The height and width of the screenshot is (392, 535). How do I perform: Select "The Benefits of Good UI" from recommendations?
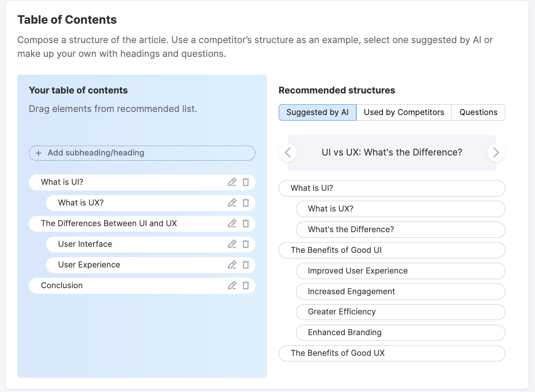(392, 250)
